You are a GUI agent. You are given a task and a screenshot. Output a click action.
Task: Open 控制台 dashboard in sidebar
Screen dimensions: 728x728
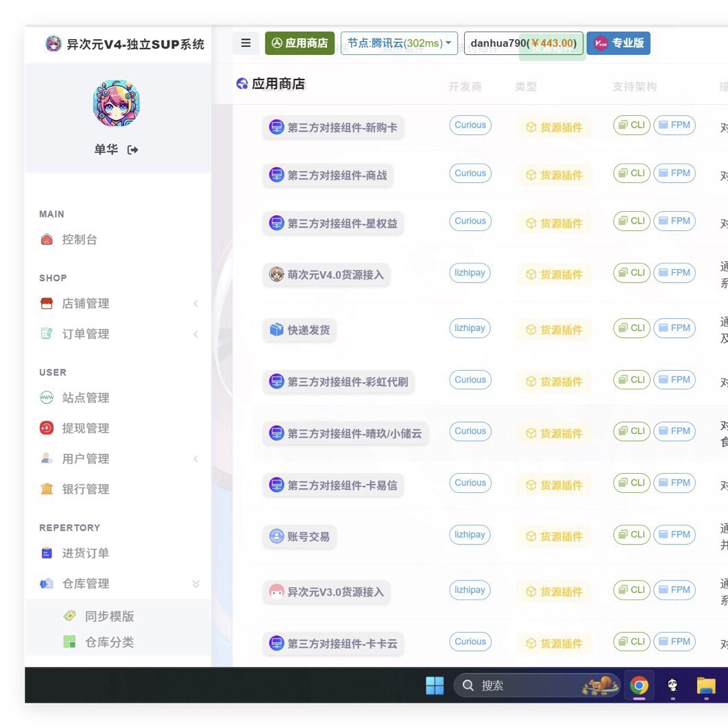79,239
